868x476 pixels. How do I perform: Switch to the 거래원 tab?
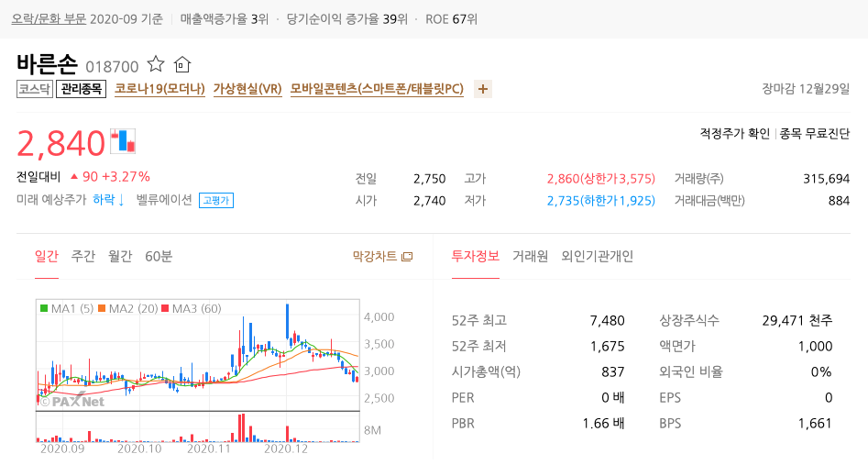[531, 257]
